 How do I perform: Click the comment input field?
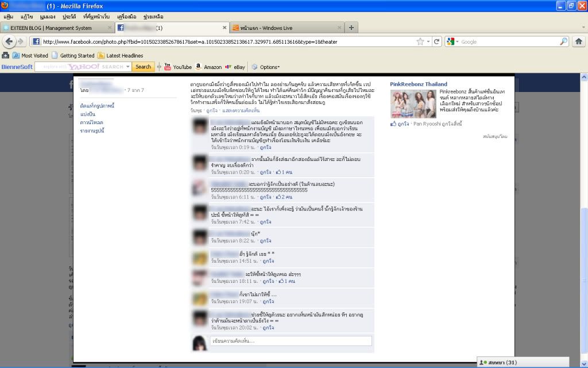291,340
